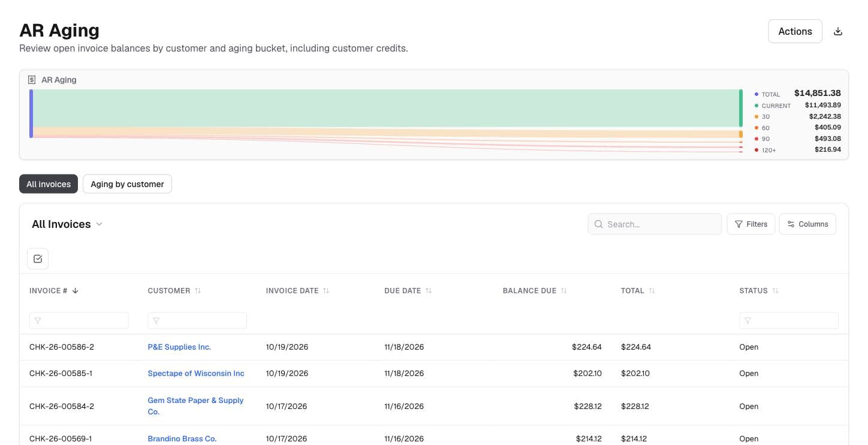Focus the Customer column filter field
This screenshot has width=868, height=445.
pyautogui.click(x=197, y=320)
